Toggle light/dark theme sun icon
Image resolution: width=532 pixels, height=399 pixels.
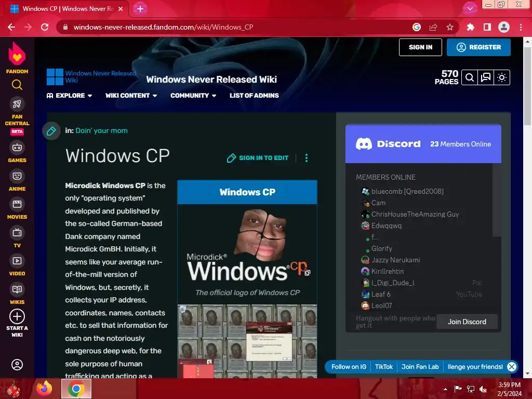502,78
